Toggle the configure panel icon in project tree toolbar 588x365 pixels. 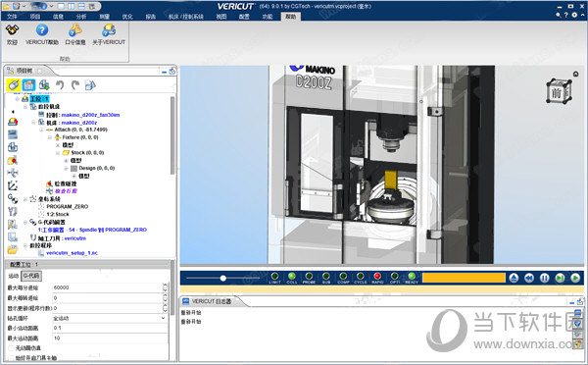28,84
